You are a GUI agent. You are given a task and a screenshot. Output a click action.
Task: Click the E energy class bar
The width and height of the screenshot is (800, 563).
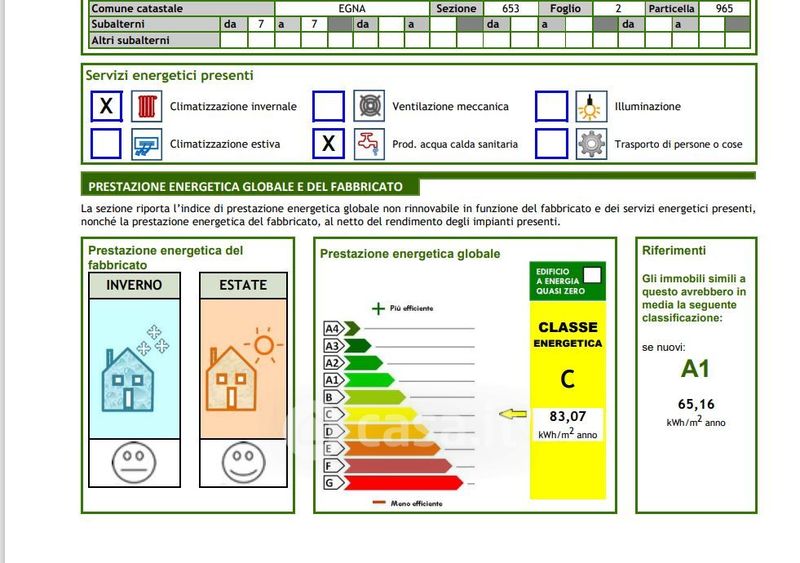coord(392,449)
